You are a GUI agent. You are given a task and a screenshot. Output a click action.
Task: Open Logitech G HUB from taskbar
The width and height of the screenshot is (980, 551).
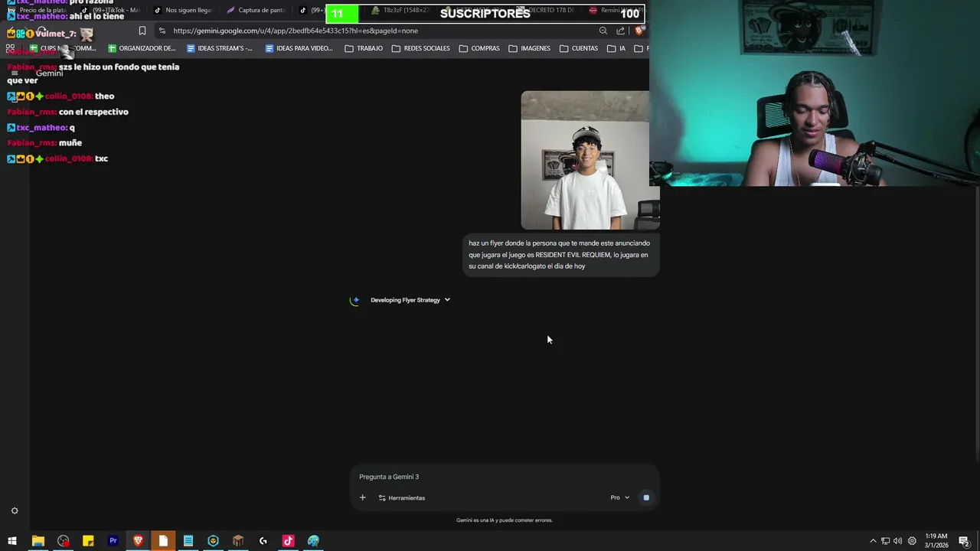point(263,541)
